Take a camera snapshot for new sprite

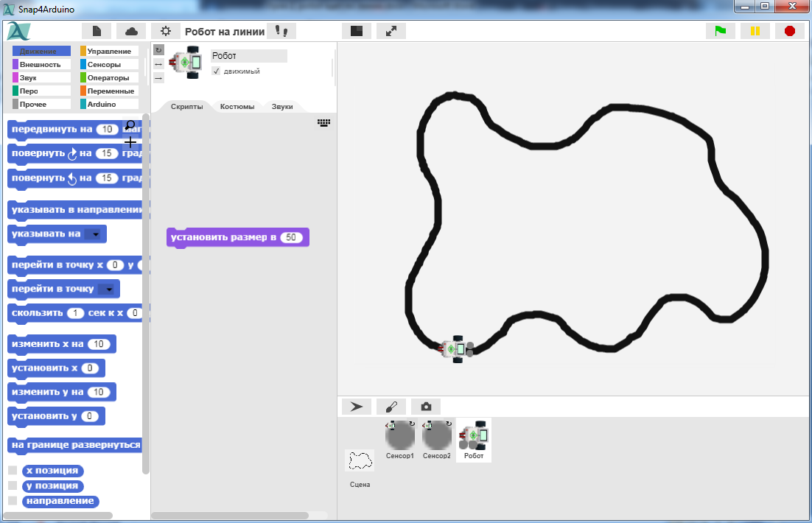[x=426, y=407]
